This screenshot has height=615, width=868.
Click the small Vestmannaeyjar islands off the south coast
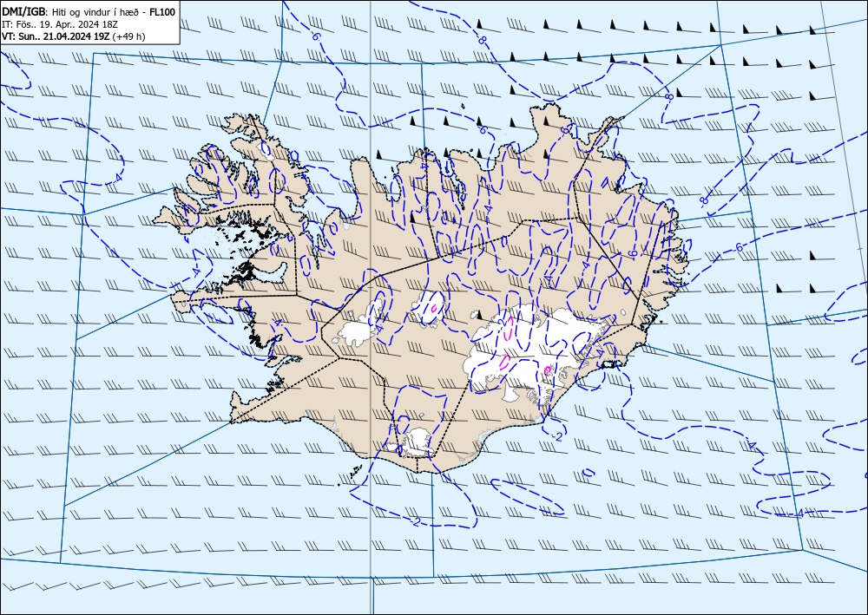pos(354,471)
